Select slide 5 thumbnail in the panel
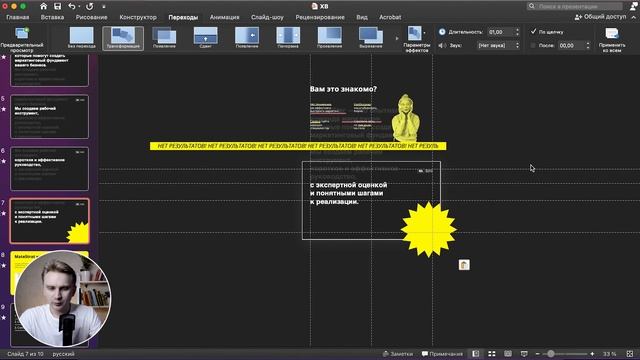640x360 pixels. [49, 117]
